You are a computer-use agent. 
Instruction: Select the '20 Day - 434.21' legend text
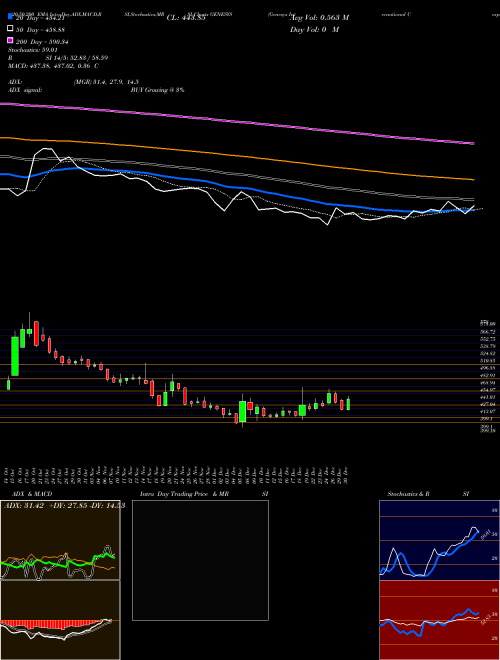(40, 18)
